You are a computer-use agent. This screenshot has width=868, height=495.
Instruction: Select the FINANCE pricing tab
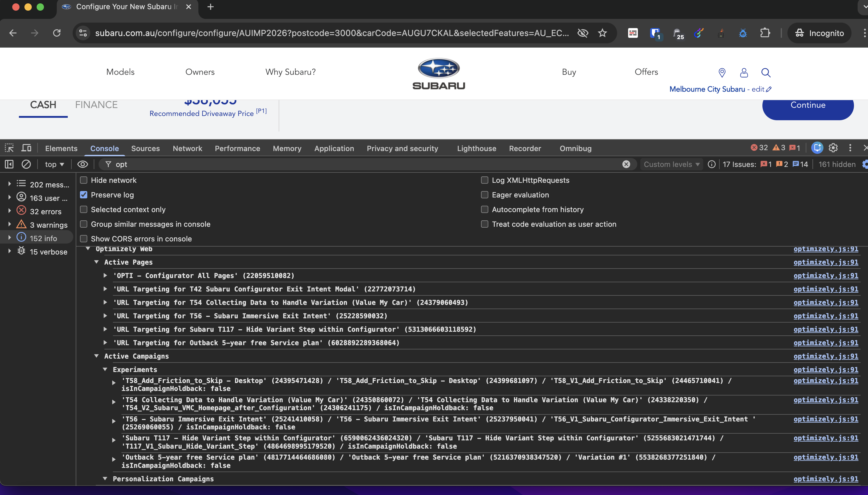[x=96, y=105]
